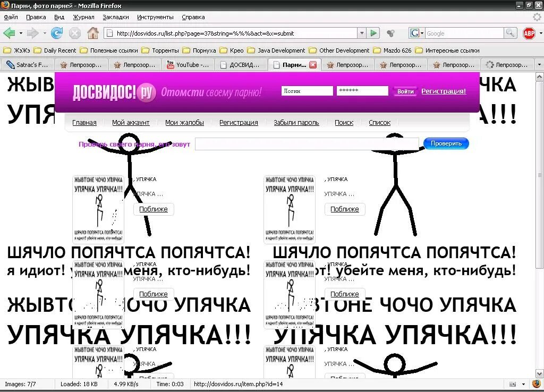Open the Adblock Plus dropdown arrow

pyautogui.click(x=540, y=33)
